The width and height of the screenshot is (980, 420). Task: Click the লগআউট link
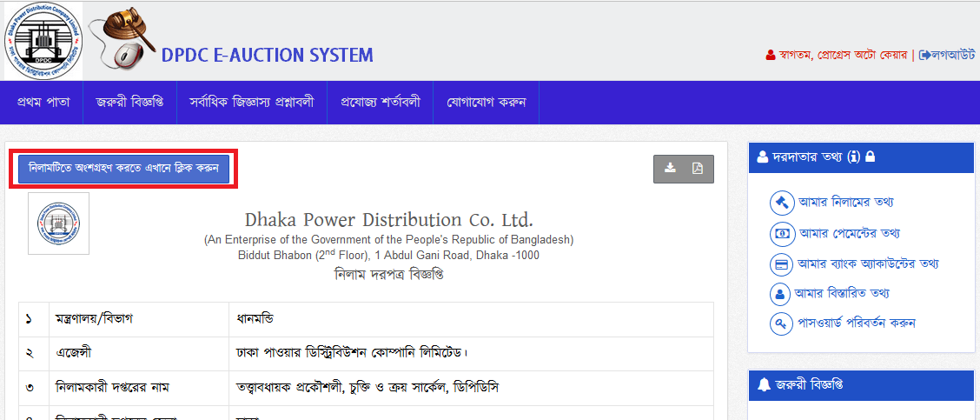coord(953,56)
